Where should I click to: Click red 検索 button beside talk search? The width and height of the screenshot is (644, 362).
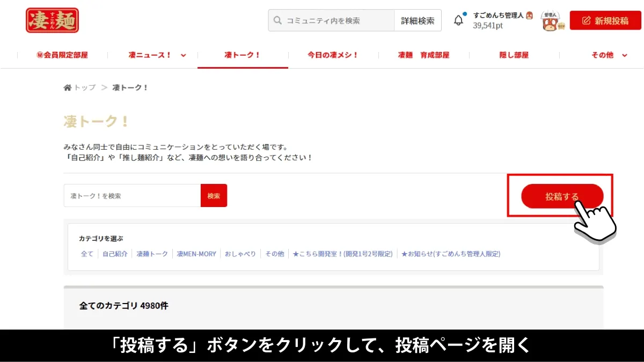coord(214,196)
